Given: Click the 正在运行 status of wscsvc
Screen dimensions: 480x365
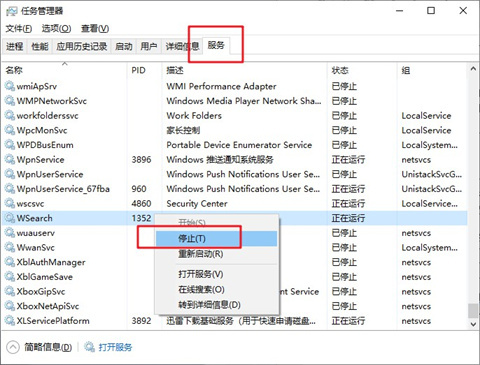Looking at the screenshot, I should tap(348, 203).
